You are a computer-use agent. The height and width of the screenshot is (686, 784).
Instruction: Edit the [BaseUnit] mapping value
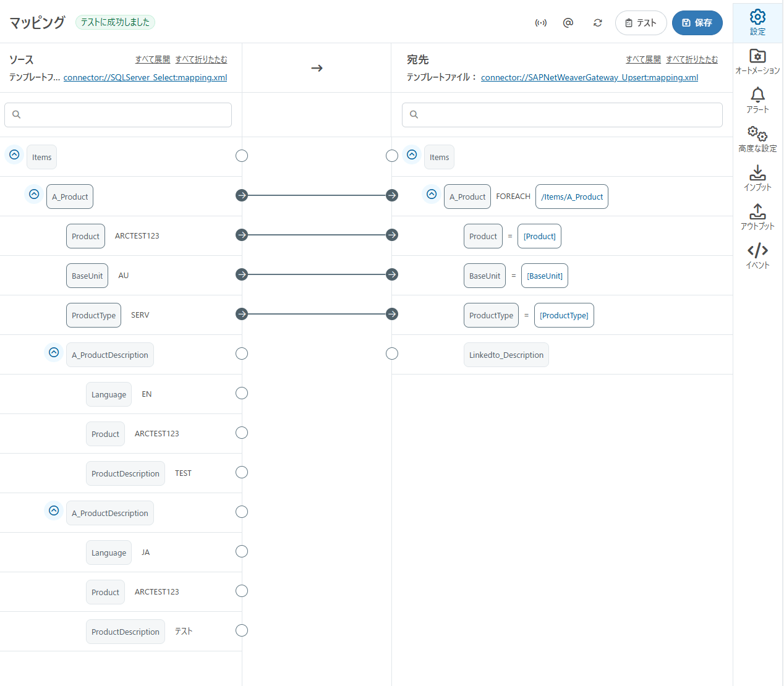coord(545,276)
